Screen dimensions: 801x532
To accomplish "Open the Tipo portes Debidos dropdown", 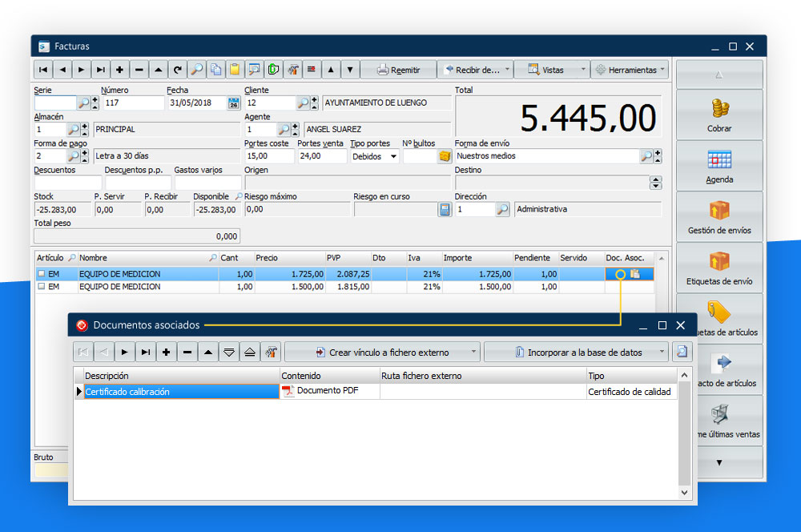I will pos(375,156).
